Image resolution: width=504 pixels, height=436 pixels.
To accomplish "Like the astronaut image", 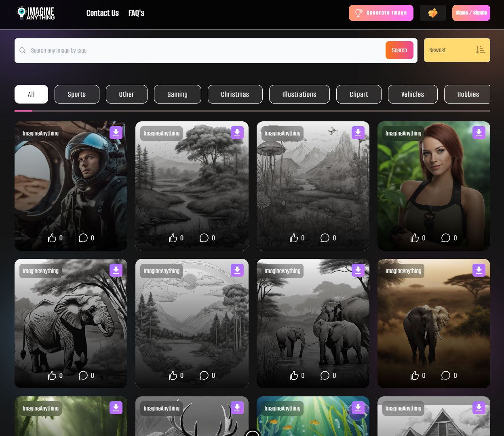I will point(52,238).
